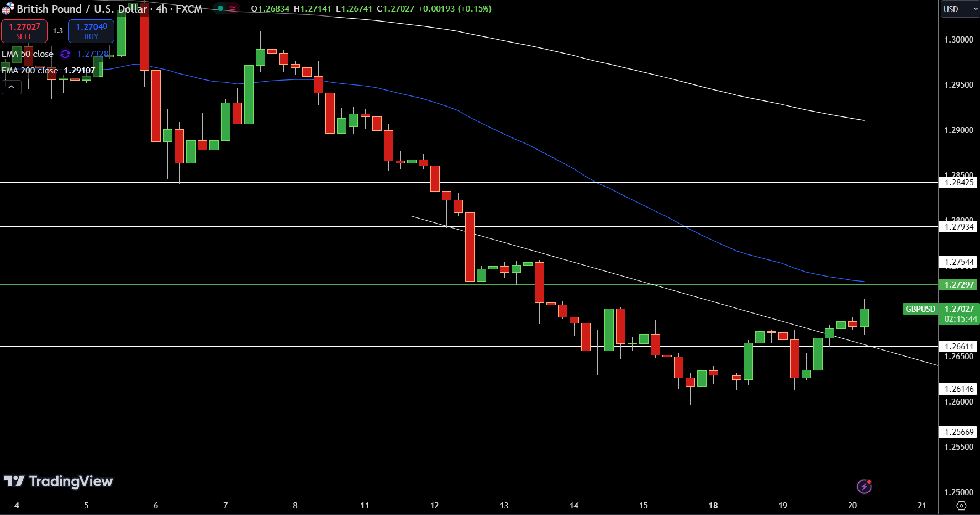Click date label 8 on time axis
The image size is (980, 515).
click(295, 506)
